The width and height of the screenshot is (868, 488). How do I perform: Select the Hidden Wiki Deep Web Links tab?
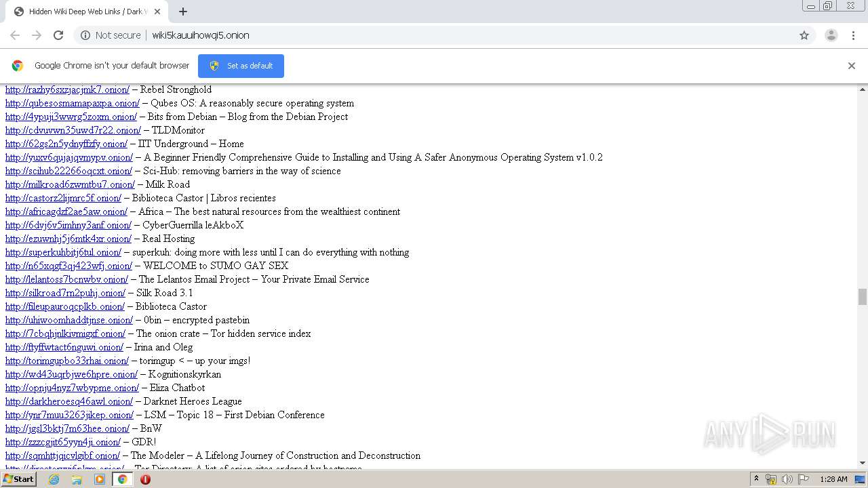pyautogui.click(x=87, y=12)
